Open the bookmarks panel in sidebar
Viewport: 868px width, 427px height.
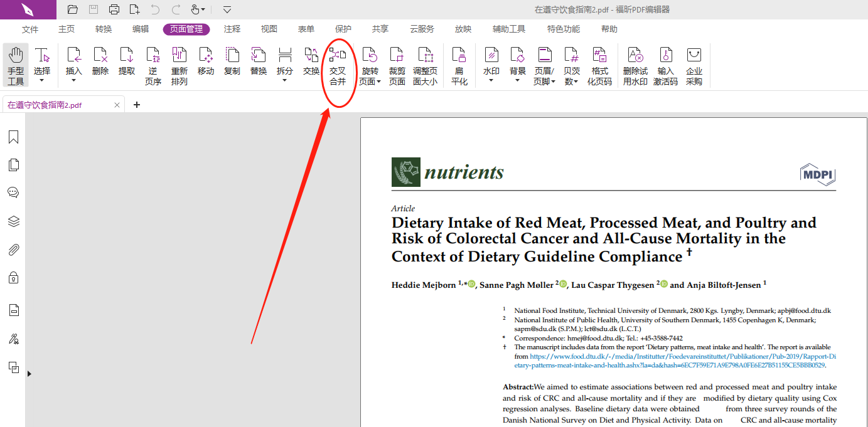pyautogui.click(x=13, y=137)
